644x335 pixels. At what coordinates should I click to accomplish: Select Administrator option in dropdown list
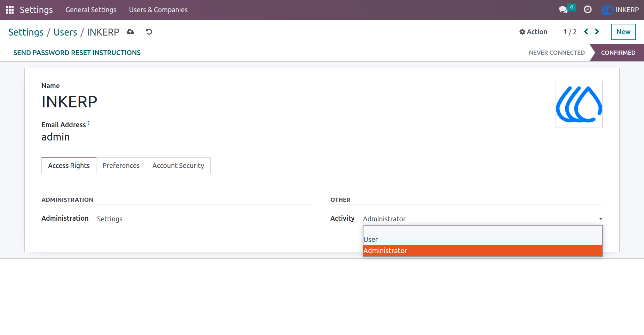(x=482, y=251)
